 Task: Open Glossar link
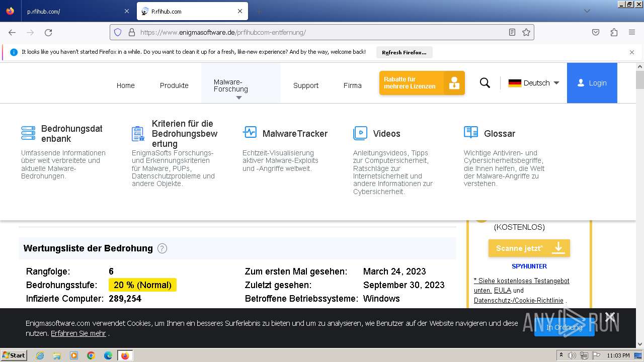coord(500,134)
